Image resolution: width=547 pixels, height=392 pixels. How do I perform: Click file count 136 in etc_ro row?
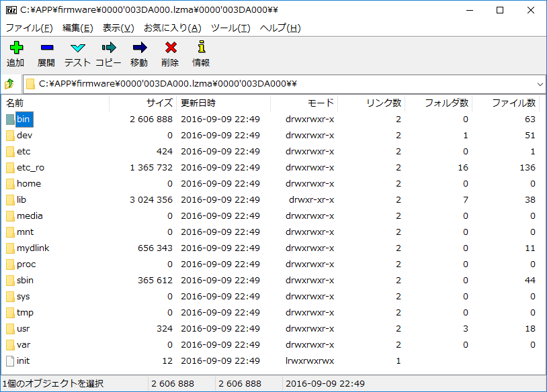528,168
